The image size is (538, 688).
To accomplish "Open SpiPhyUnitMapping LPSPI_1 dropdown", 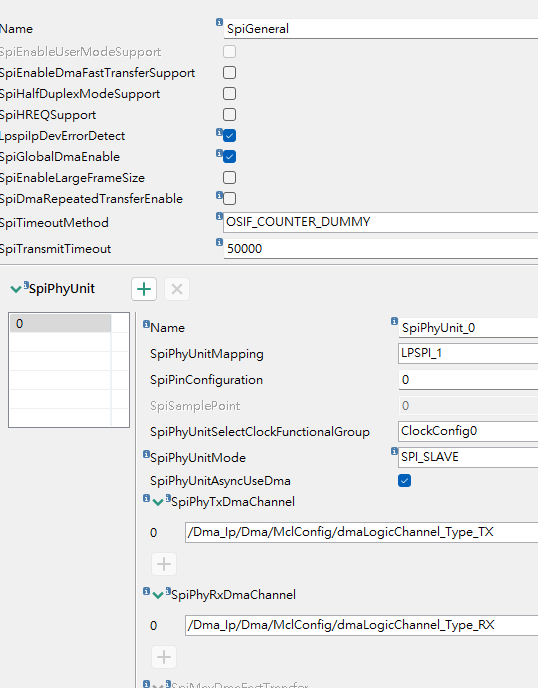I will pyautogui.click(x=468, y=353).
